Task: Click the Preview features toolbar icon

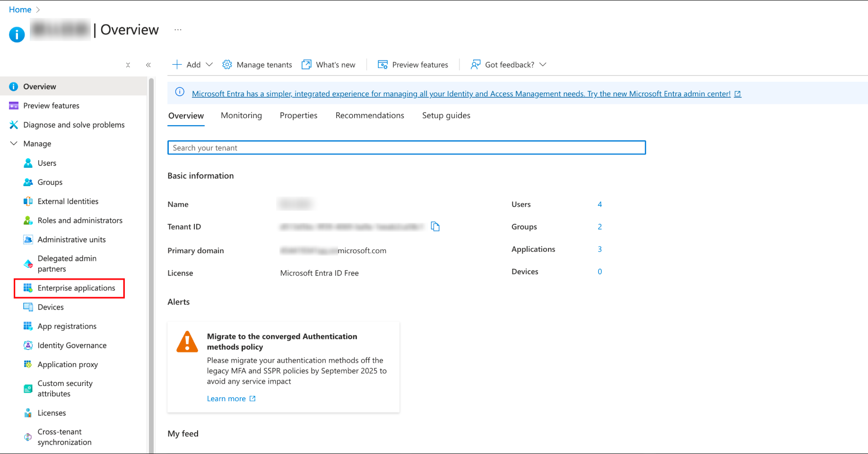Action: pos(382,65)
